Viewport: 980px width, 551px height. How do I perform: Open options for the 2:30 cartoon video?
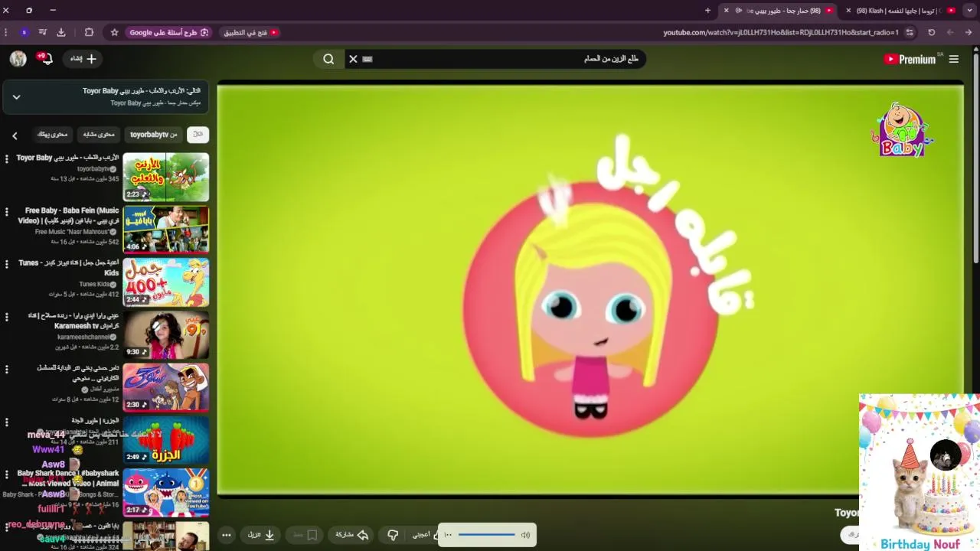tap(7, 370)
